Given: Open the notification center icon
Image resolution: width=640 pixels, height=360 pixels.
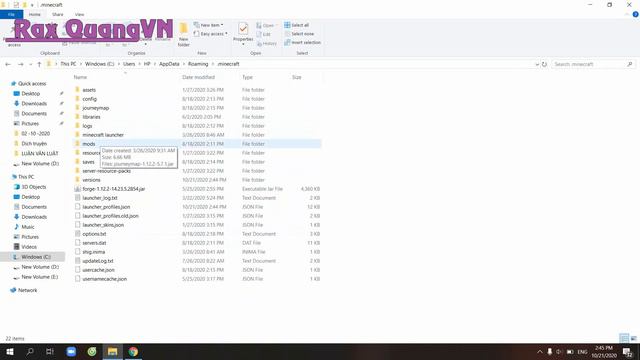Looking at the screenshot, I should [628, 351].
